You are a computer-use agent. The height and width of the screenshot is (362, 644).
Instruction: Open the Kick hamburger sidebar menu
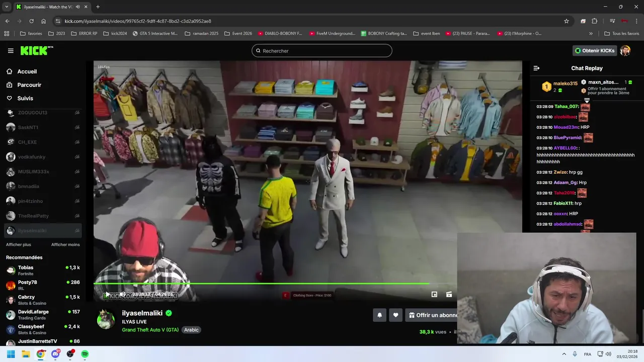pos(11,51)
